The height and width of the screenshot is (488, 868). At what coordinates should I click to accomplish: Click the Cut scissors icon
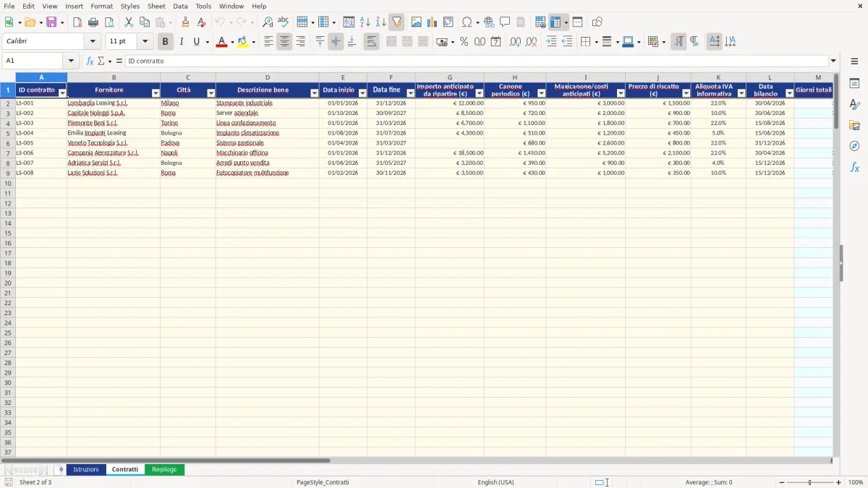129,22
